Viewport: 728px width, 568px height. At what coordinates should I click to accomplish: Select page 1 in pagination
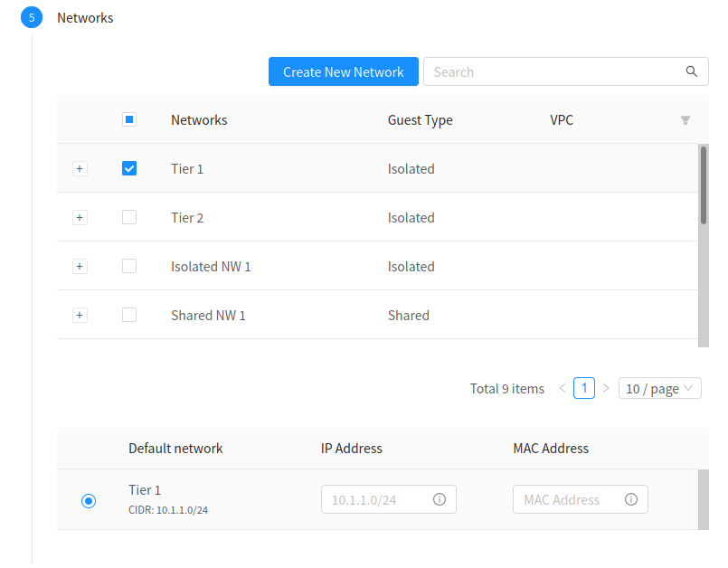[583, 388]
